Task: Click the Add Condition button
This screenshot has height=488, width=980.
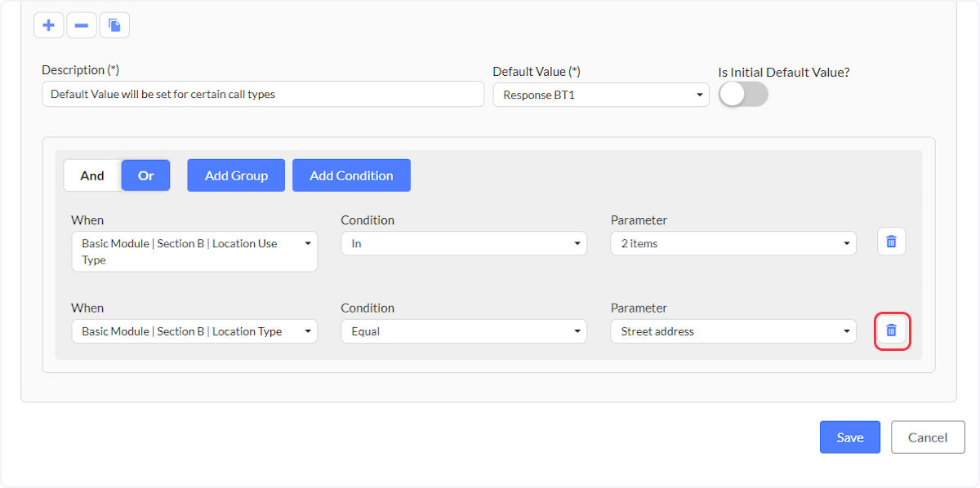Action: (351, 175)
